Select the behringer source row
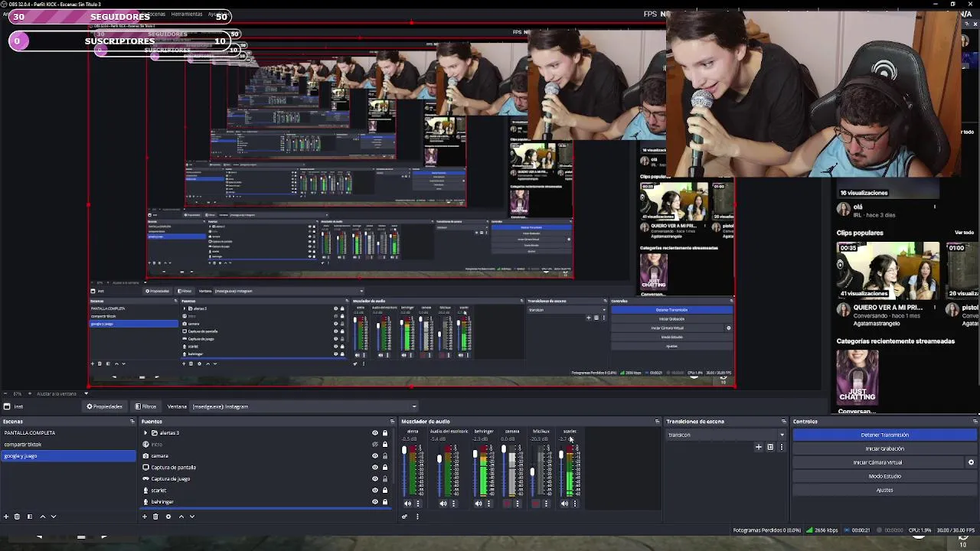This screenshot has height=551, width=980. pyautogui.click(x=266, y=502)
